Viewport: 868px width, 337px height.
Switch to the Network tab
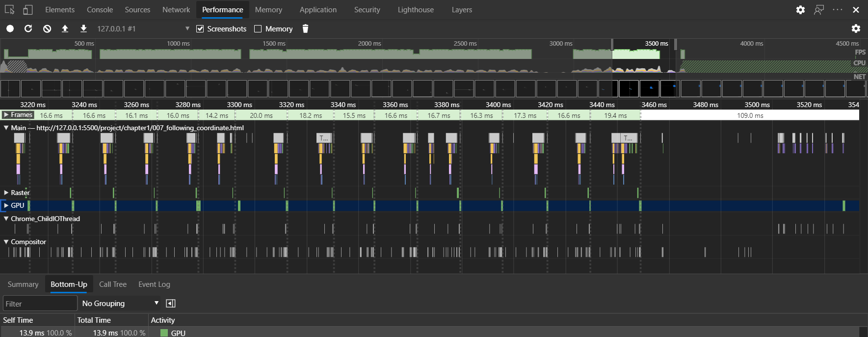point(176,10)
